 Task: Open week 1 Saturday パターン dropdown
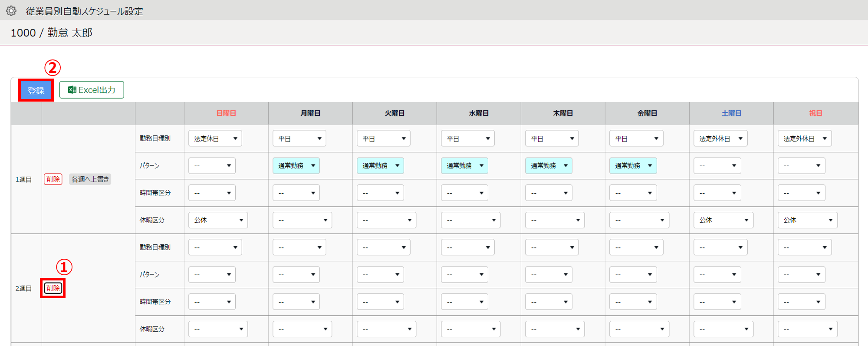717,166
